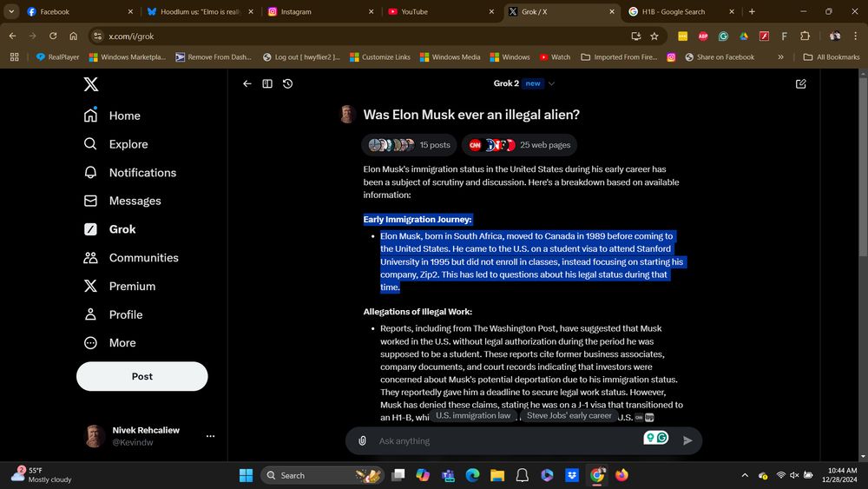868x489 pixels.
Task: Open the 25 web pages sources chip
Action: (519, 145)
